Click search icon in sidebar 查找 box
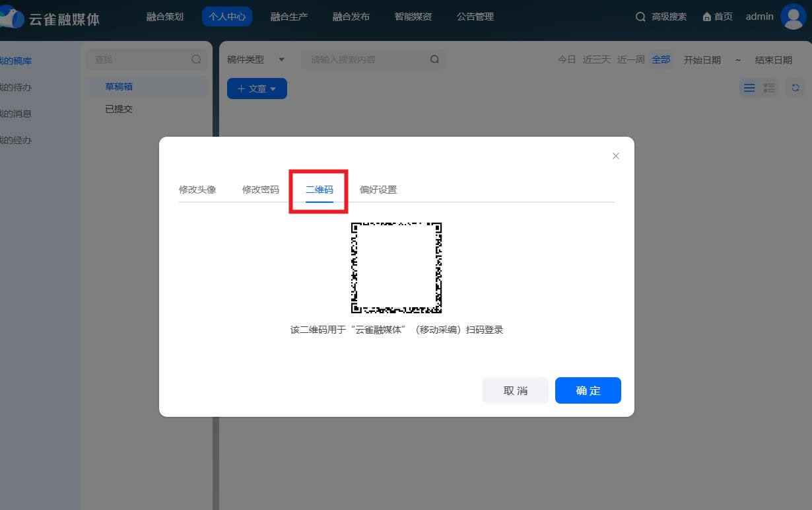This screenshot has height=510, width=812. pos(196,59)
